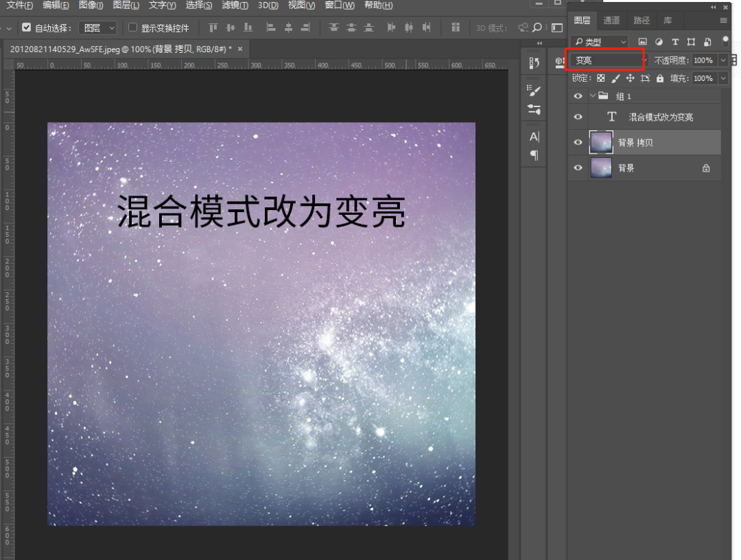The width and height of the screenshot is (741, 560).
Task: Collapse the 组 1 layer group
Action: tap(593, 96)
